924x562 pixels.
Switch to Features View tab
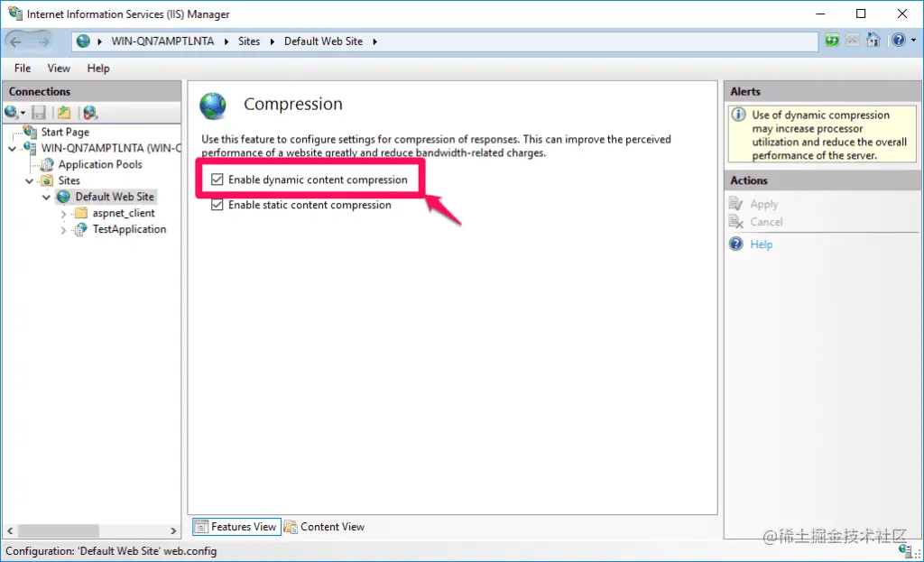point(236,527)
